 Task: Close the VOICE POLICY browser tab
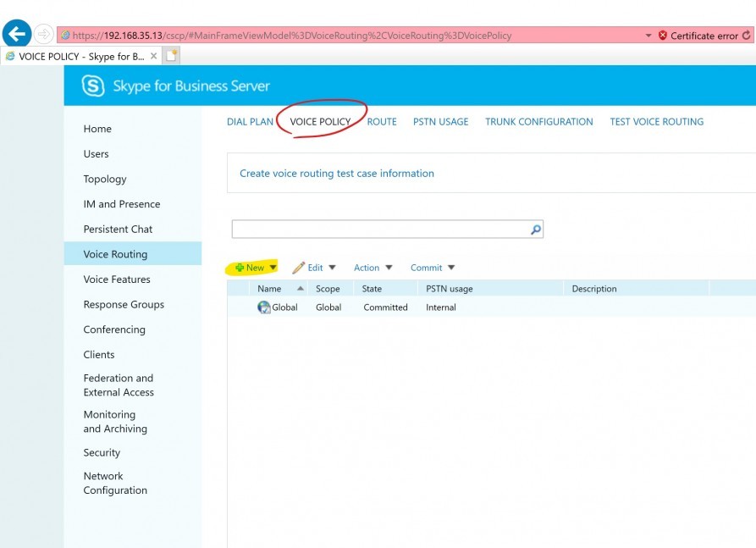coord(154,56)
